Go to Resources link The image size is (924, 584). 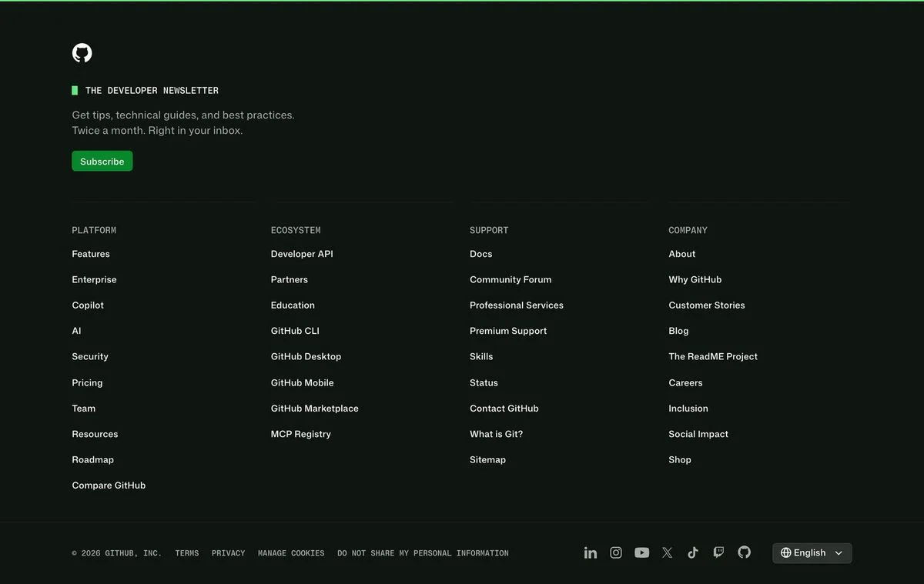tap(95, 434)
